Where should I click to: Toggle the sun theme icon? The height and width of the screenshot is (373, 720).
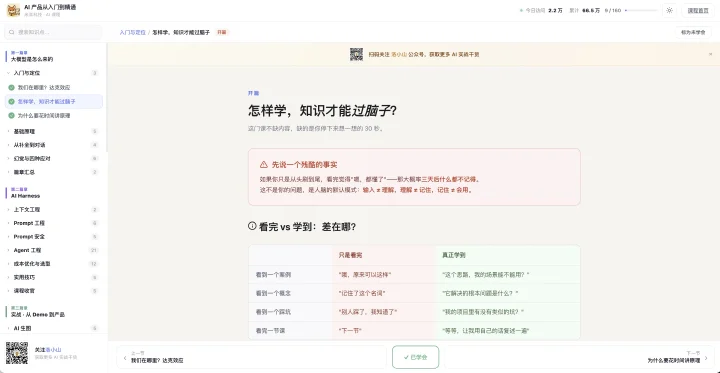(x=669, y=10)
